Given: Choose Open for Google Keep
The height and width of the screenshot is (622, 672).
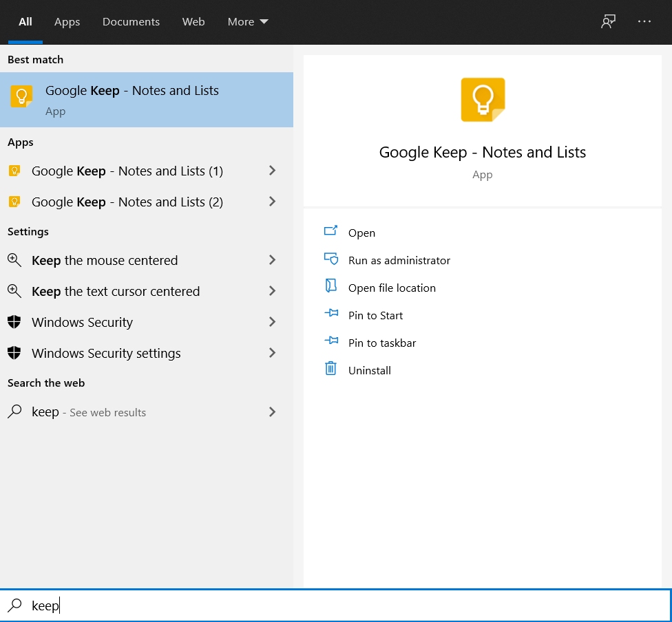Looking at the screenshot, I should (361, 233).
